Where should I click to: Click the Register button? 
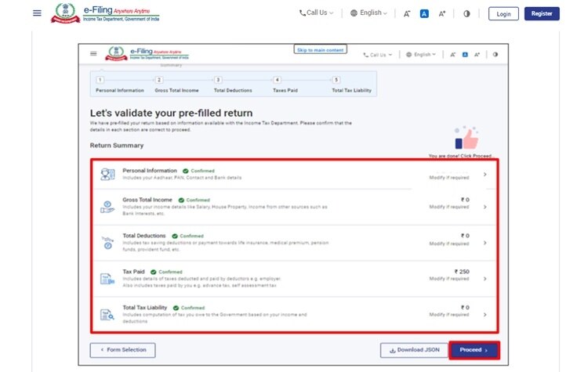tap(542, 13)
